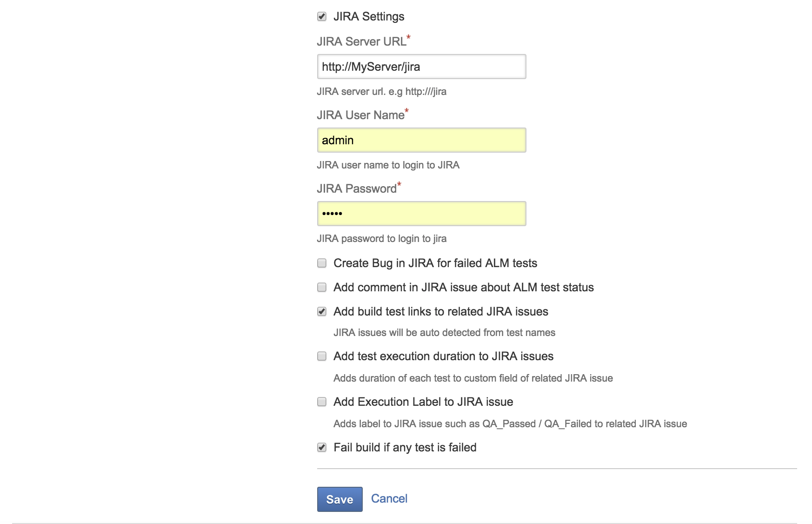
Task: Click the JIRA Password field
Action: 421,214
